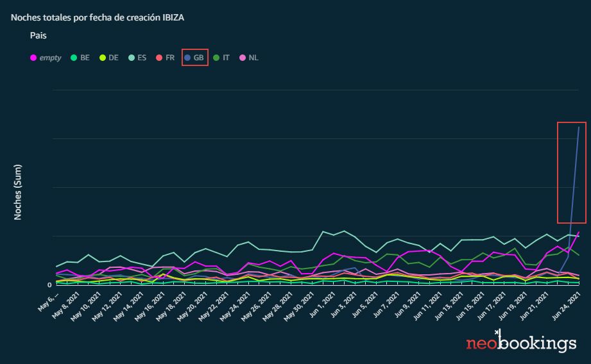This screenshot has width=591, height=364.
Task: Select the chart title about IBIZA nights
Action: [x=98, y=17]
